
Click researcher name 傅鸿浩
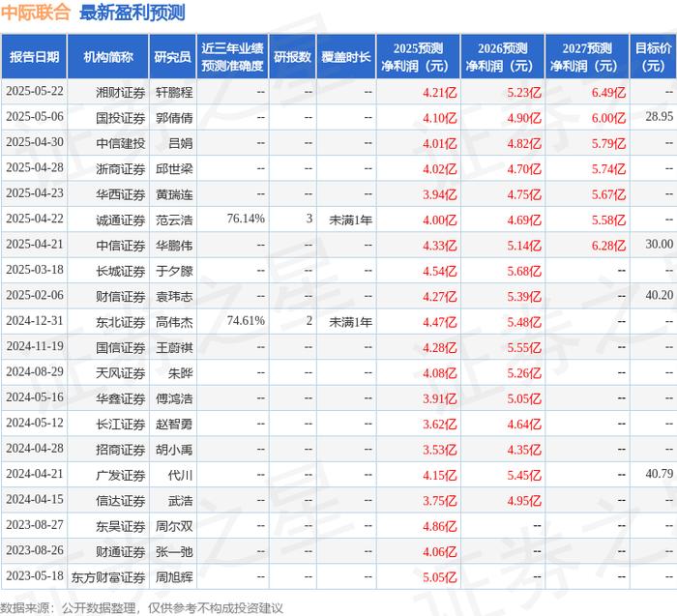(x=174, y=398)
